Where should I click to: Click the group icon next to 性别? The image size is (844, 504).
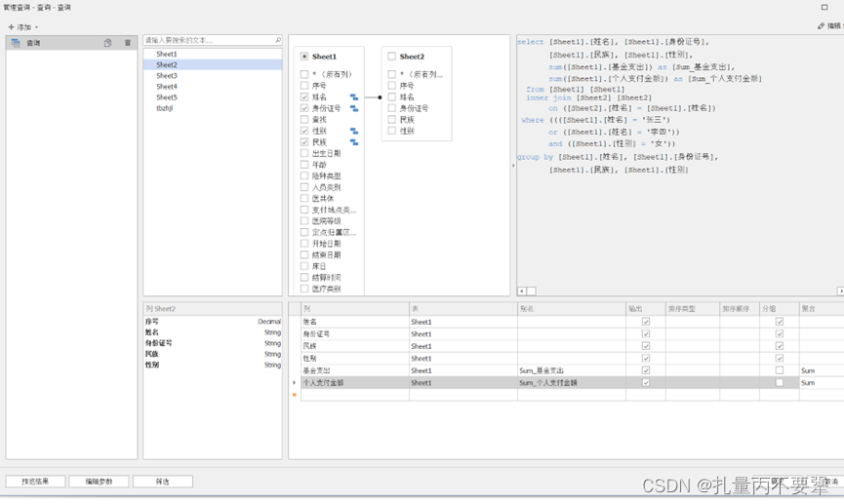354,131
